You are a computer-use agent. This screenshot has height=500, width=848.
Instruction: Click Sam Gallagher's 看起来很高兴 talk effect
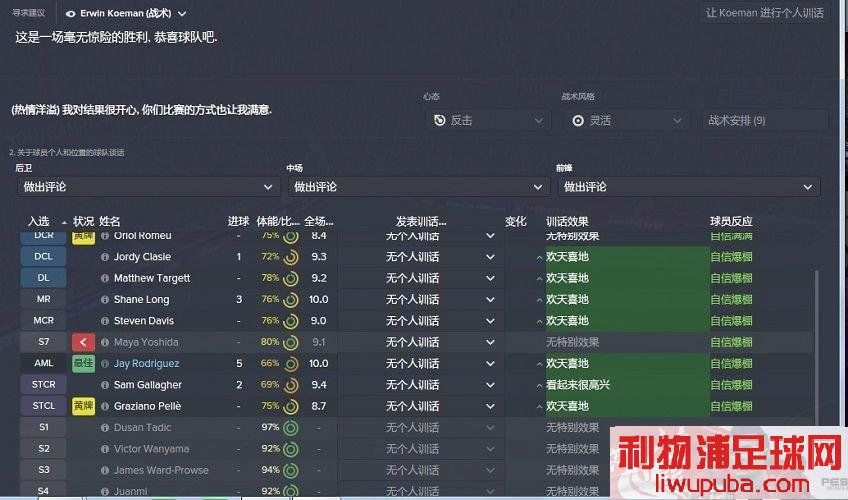(x=578, y=385)
